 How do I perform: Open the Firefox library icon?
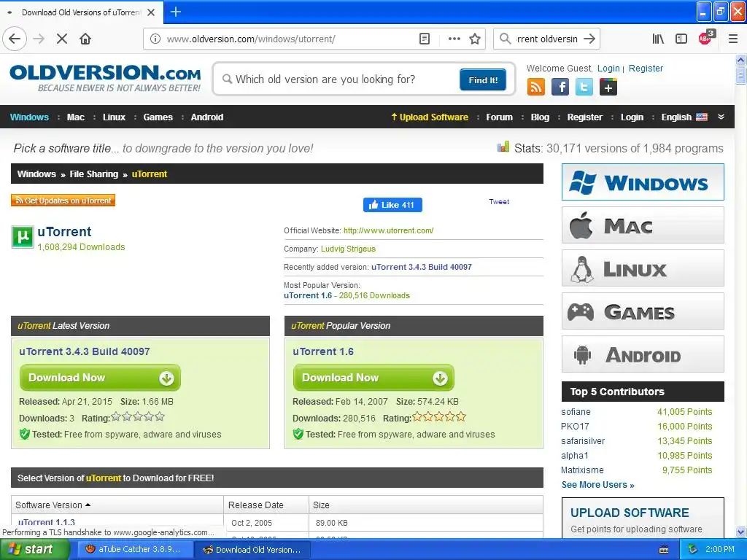coord(658,39)
